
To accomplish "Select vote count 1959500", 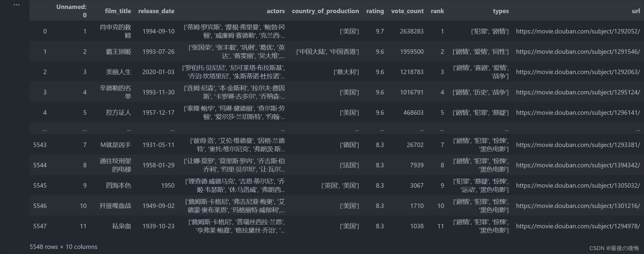I will pos(412,52).
